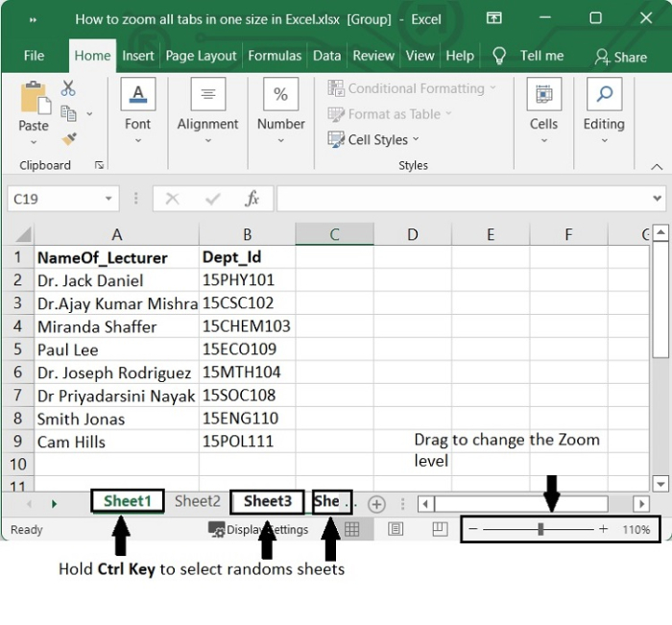Click the zoom slider handle
Screen dimensions: 672x625
(541, 529)
